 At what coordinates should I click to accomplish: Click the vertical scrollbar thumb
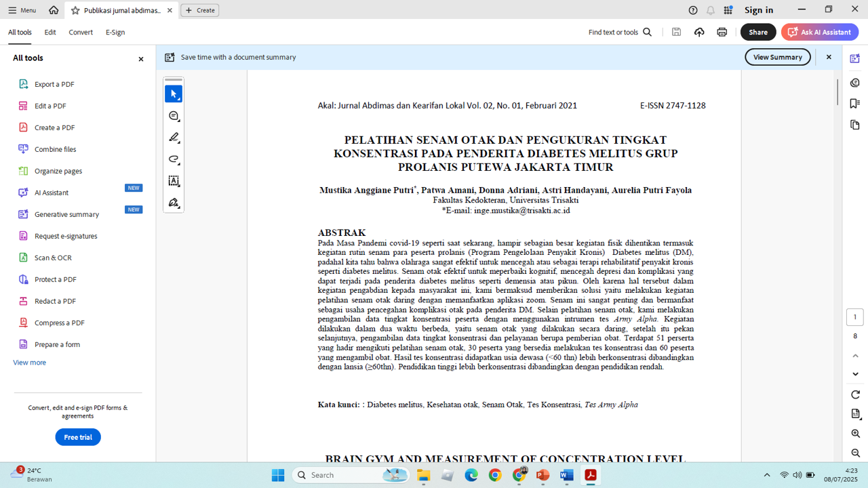[x=837, y=91]
